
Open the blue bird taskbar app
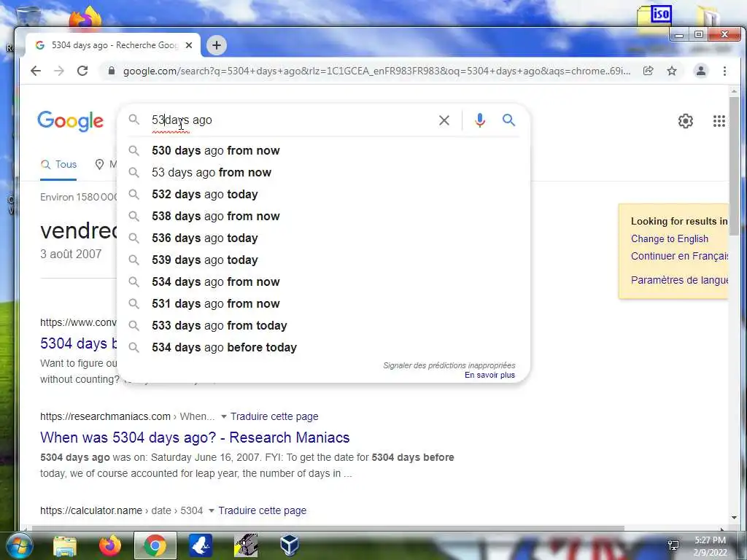click(x=201, y=545)
